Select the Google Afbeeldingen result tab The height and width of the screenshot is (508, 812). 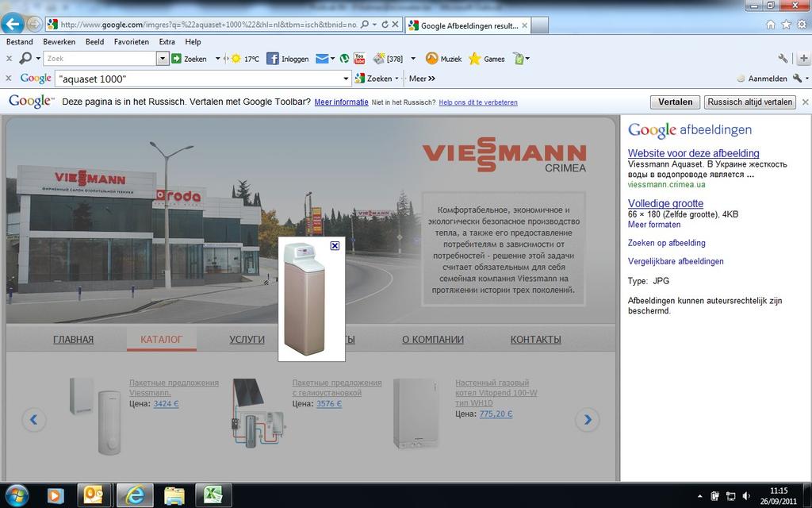coord(468,25)
